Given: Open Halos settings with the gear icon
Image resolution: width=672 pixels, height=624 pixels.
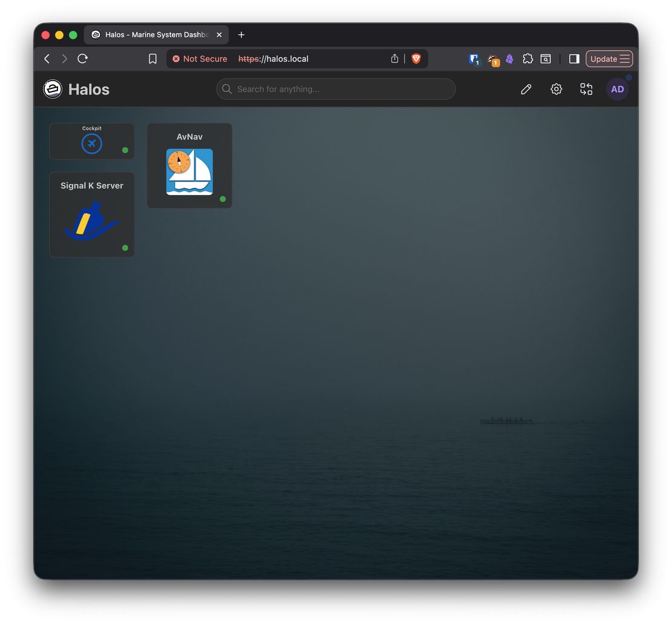Looking at the screenshot, I should (x=556, y=89).
